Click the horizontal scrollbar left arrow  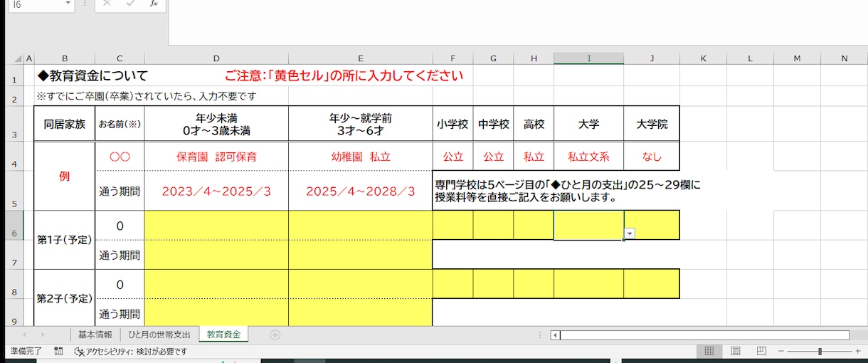point(556,335)
